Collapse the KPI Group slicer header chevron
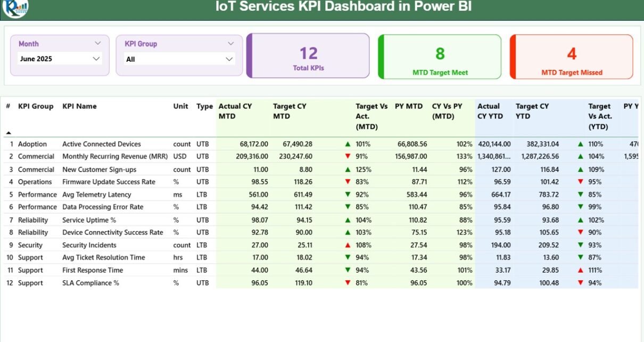 coord(230,44)
